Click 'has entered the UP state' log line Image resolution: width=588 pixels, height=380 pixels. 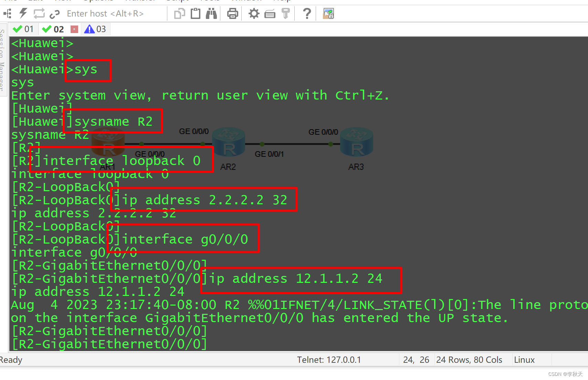tap(260, 318)
